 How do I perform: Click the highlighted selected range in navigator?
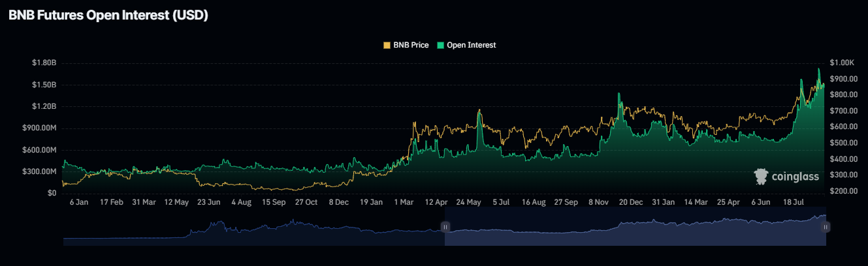[x=634, y=231]
